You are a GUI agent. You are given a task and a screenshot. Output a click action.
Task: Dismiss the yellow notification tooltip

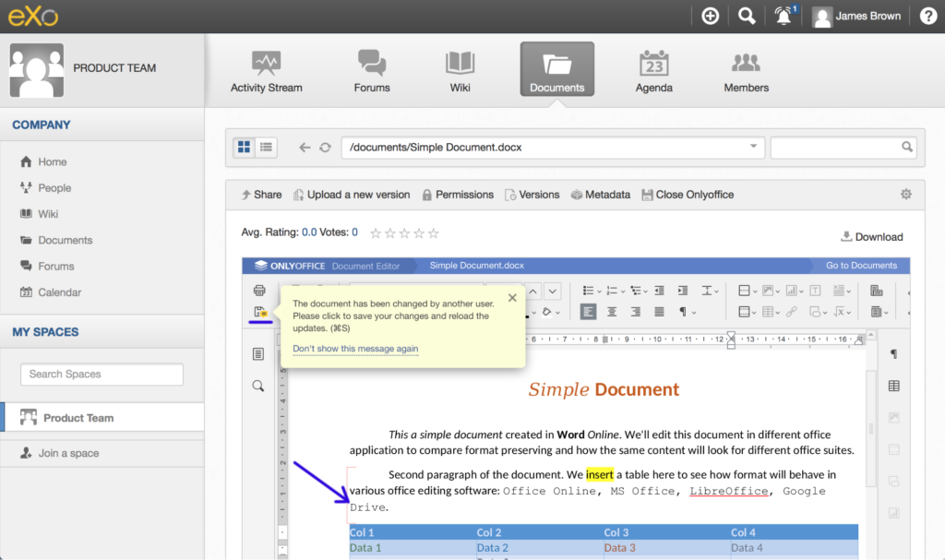click(512, 298)
